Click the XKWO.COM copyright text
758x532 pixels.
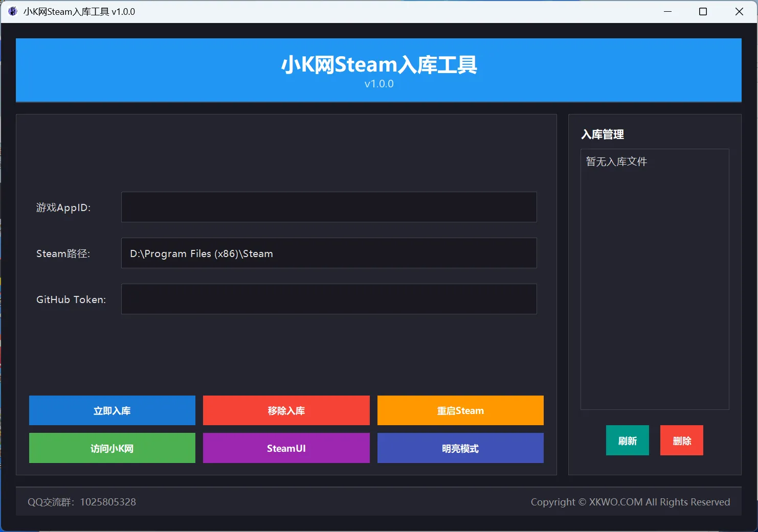(631, 502)
